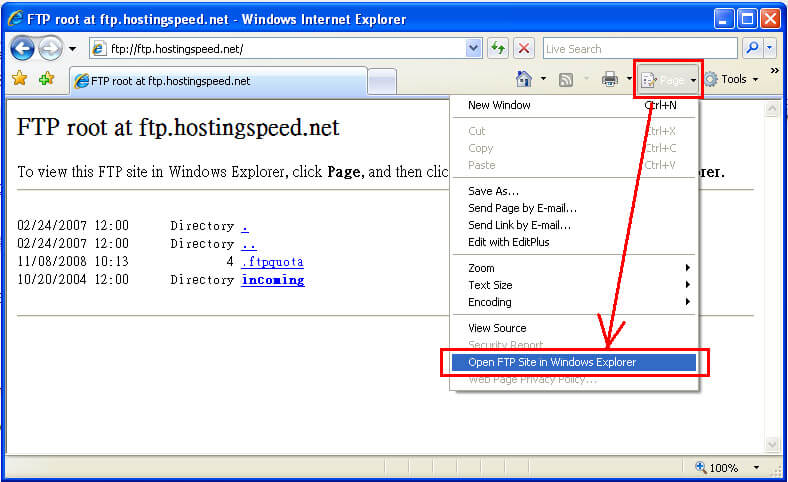Click the red Stop loading icon
Image resolution: width=788 pixels, height=482 pixels.
click(x=524, y=48)
